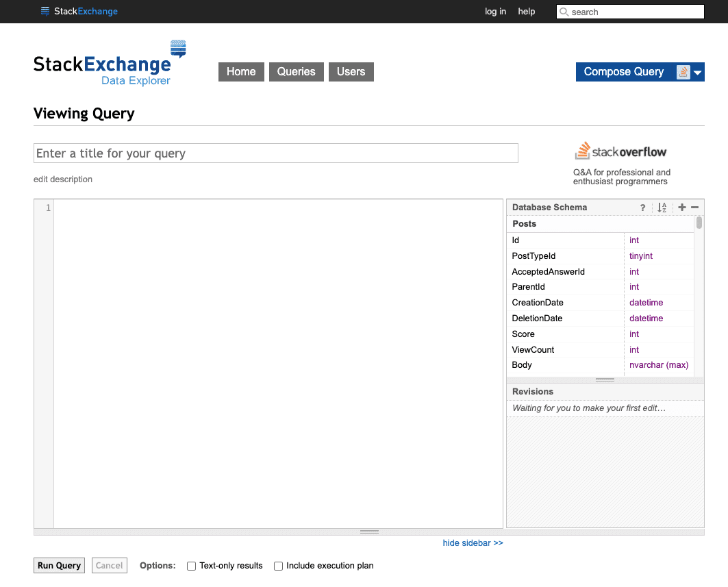Click the schema panel resize handle
728x587 pixels.
(x=605, y=379)
